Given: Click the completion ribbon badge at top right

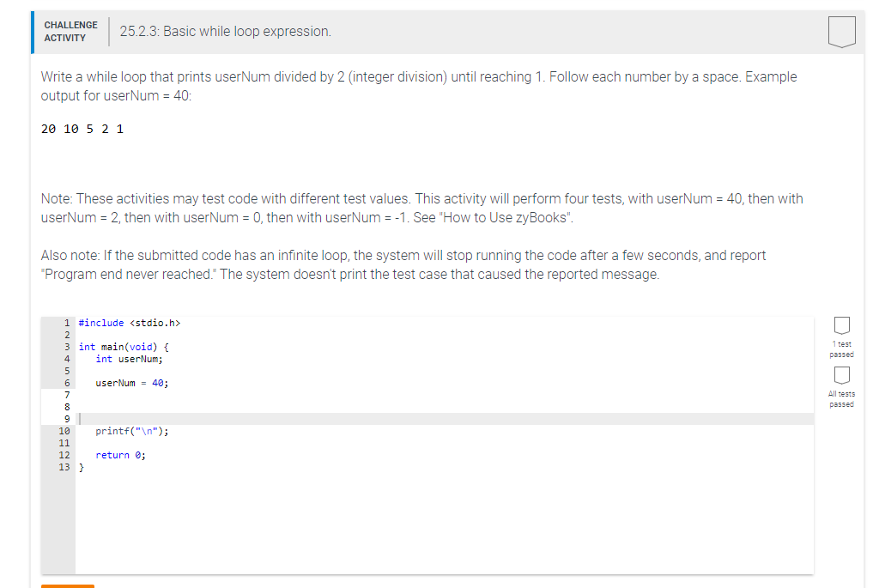Looking at the screenshot, I should coord(841,31).
